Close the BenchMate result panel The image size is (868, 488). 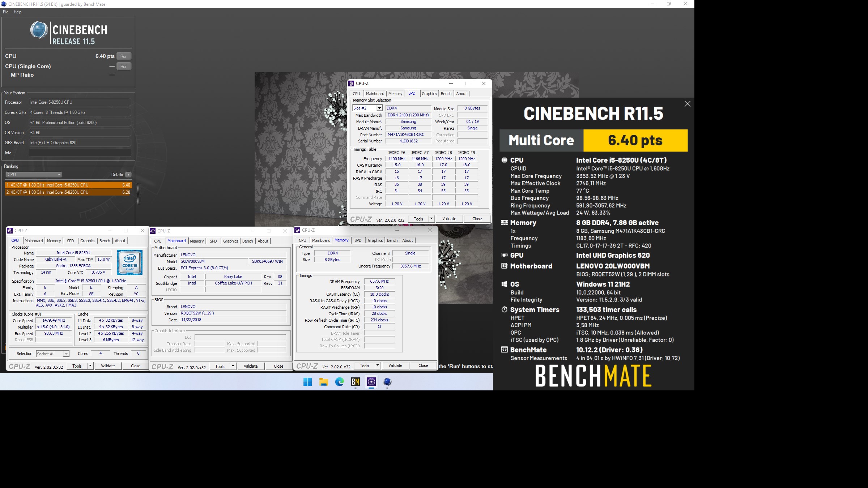click(687, 104)
